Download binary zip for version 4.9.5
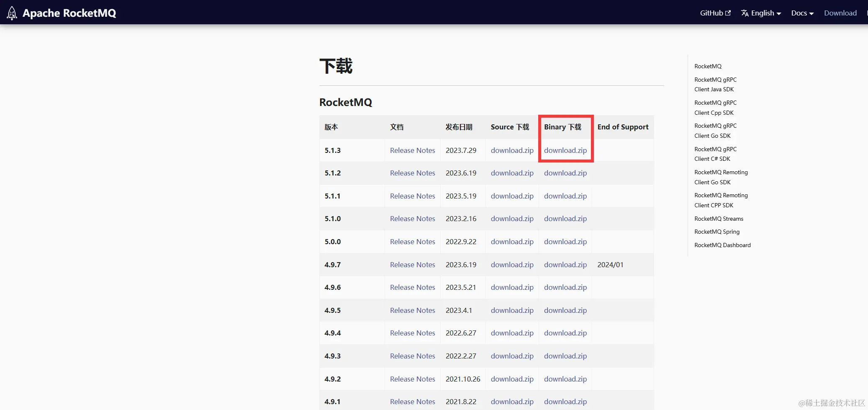The height and width of the screenshot is (410, 868). [x=565, y=310]
